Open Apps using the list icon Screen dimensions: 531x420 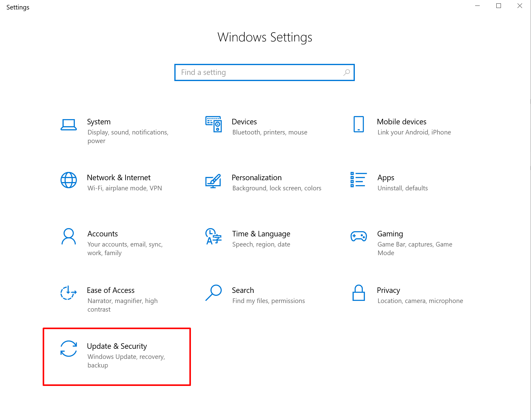click(x=359, y=180)
